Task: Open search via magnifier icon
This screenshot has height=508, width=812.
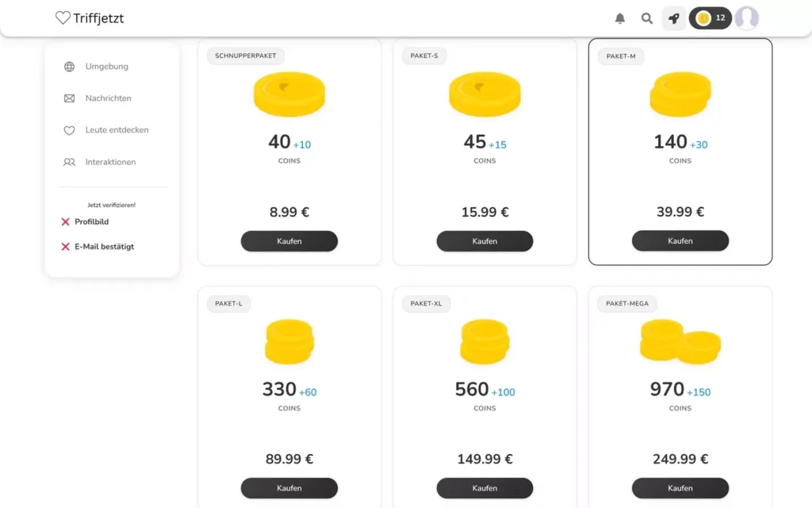Action: pyautogui.click(x=647, y=18)
